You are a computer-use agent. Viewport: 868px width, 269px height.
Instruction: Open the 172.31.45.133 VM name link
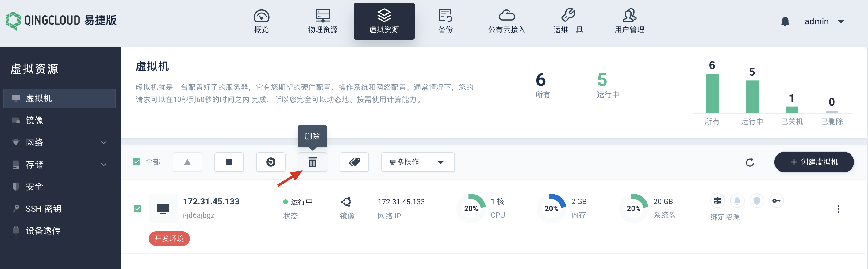click(x=211, y=201)
